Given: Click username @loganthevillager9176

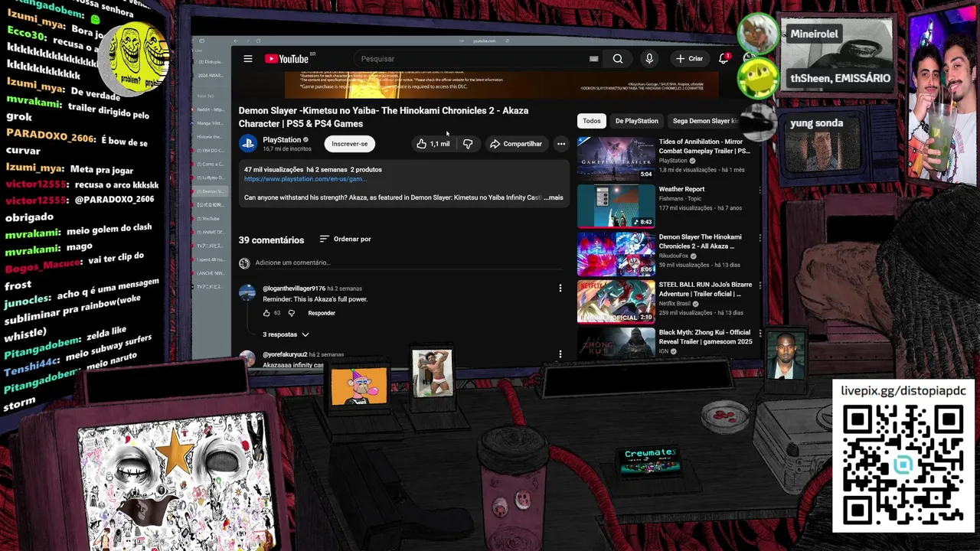Looking at the screenshot, I should click(294, 289).
